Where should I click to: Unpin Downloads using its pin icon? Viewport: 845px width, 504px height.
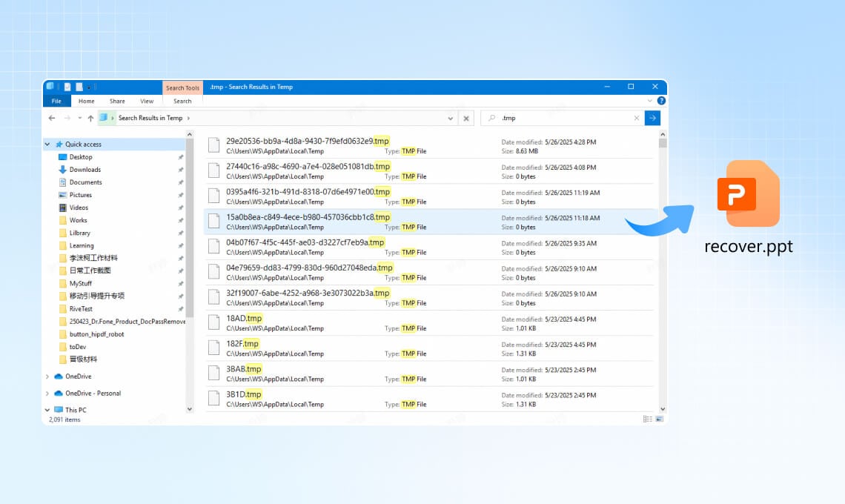181,170
